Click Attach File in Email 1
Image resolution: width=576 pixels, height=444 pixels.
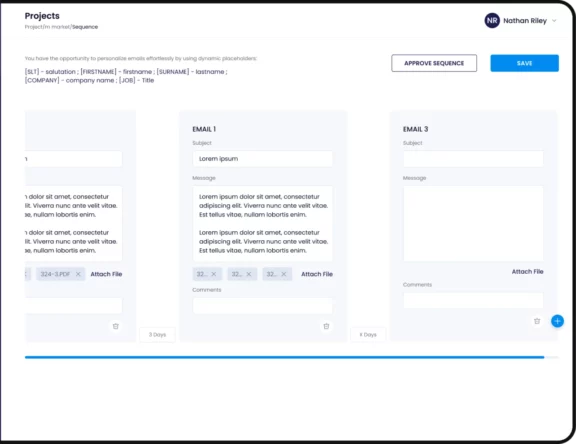tap(317, 274)
